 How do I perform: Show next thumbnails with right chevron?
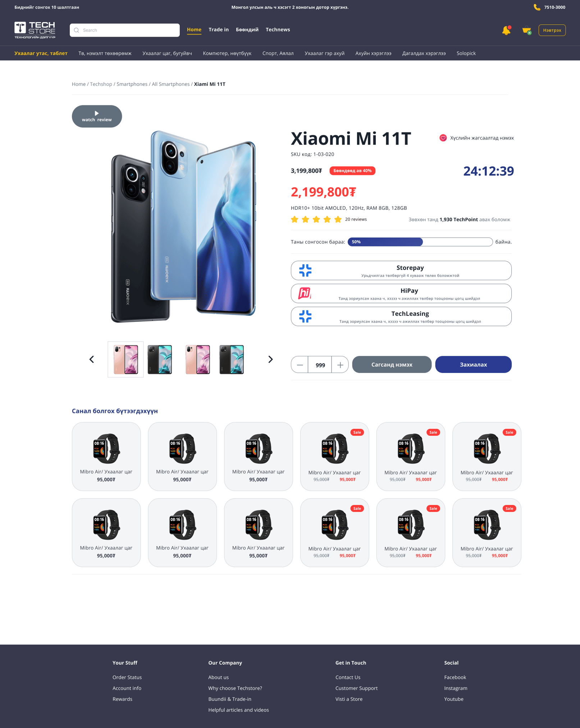click(270, 359)
